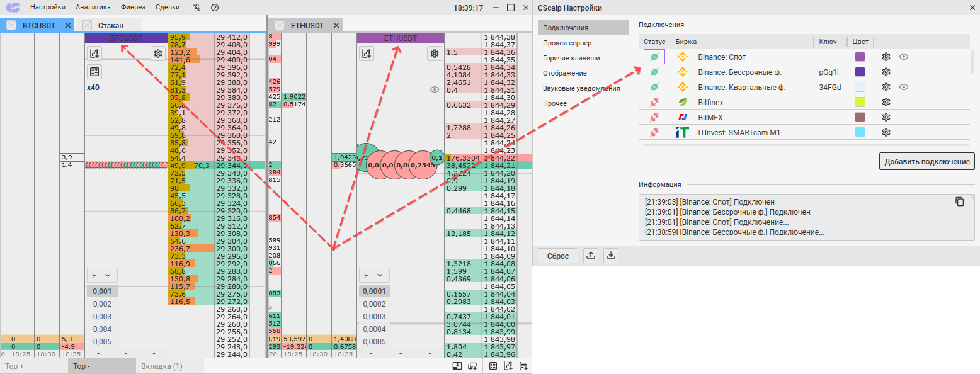Click the export settings upload icon
Screen dimensions: 980x374
point(590,256)
